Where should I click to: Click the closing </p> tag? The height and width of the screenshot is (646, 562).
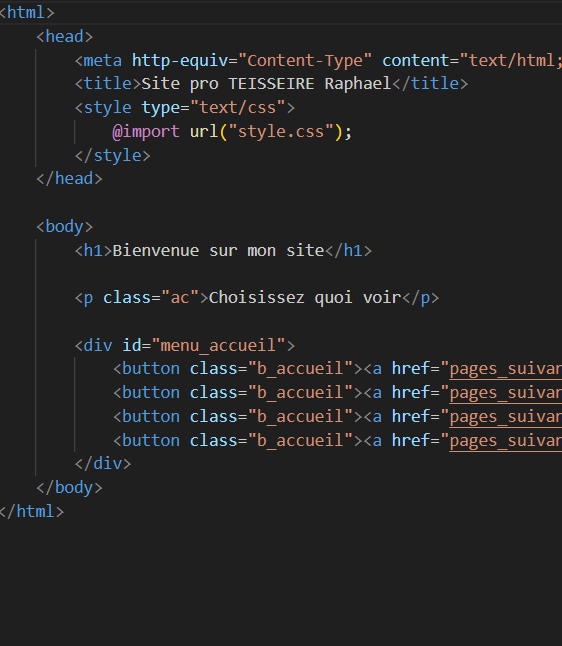click(x=420, y=297)
